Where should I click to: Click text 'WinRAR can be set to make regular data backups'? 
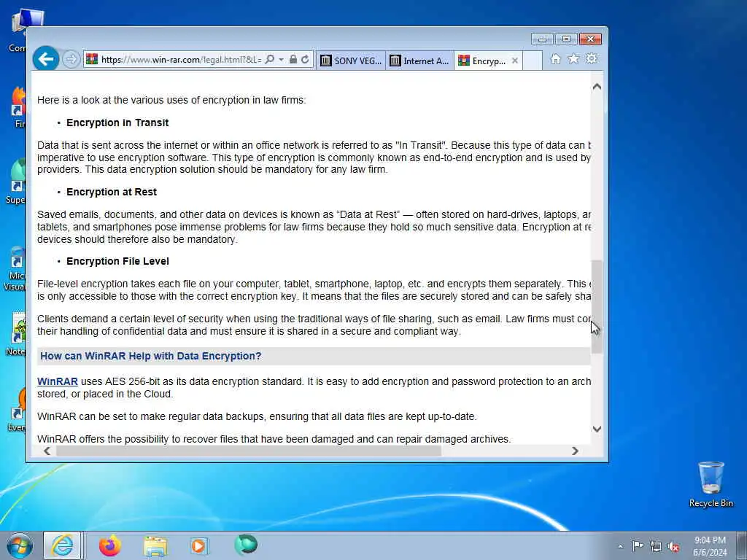click(x=152, y=416)
